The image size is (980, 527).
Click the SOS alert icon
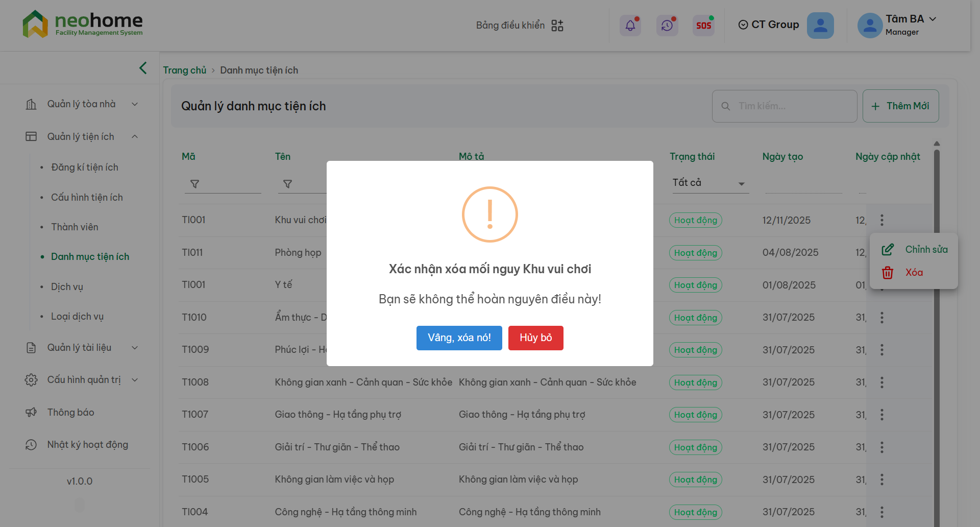703,26
